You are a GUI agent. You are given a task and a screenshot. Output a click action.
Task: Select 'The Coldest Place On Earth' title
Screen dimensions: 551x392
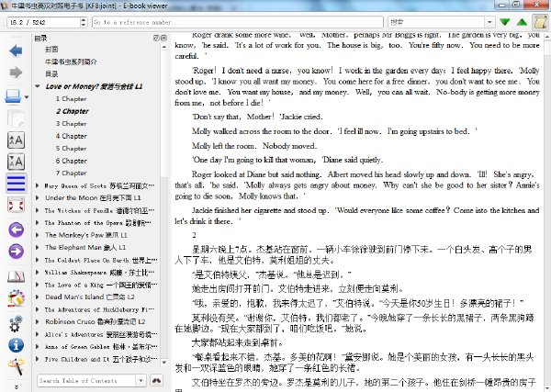[x=101, y=260]
